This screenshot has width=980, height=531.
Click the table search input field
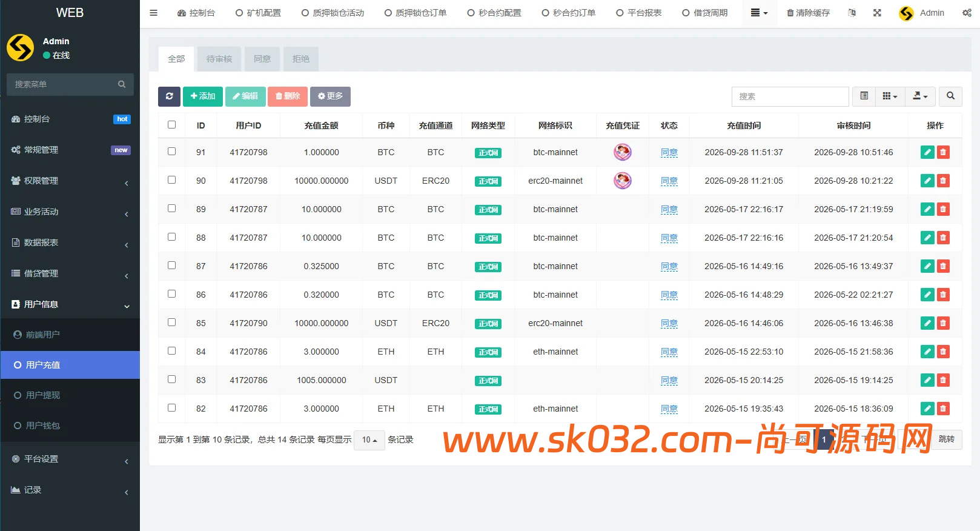[790, 96]
